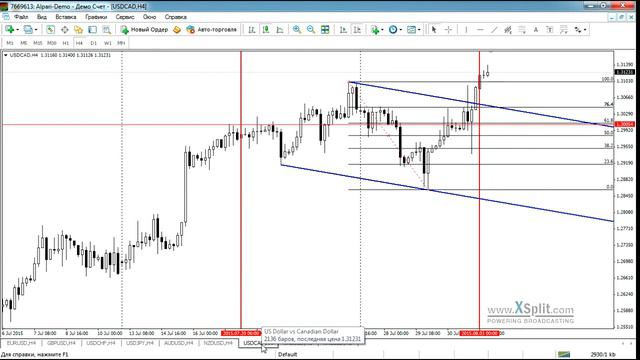
Task: Select the H4 timeframe
Action: 79,43
